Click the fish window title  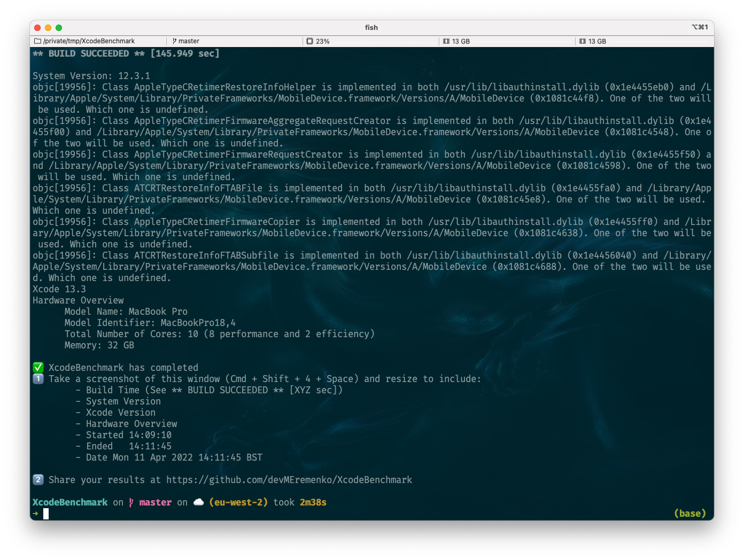coord(371,27)
